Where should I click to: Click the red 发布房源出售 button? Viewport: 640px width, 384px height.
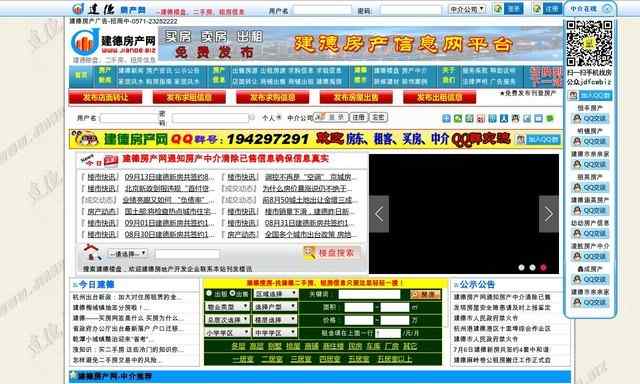(356, 98)
